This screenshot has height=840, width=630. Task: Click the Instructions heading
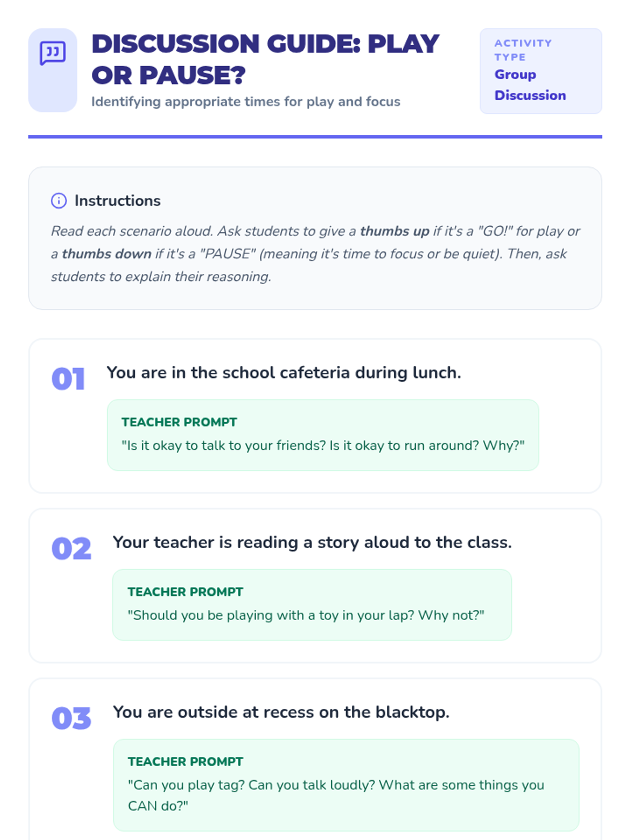pos(118,201)
